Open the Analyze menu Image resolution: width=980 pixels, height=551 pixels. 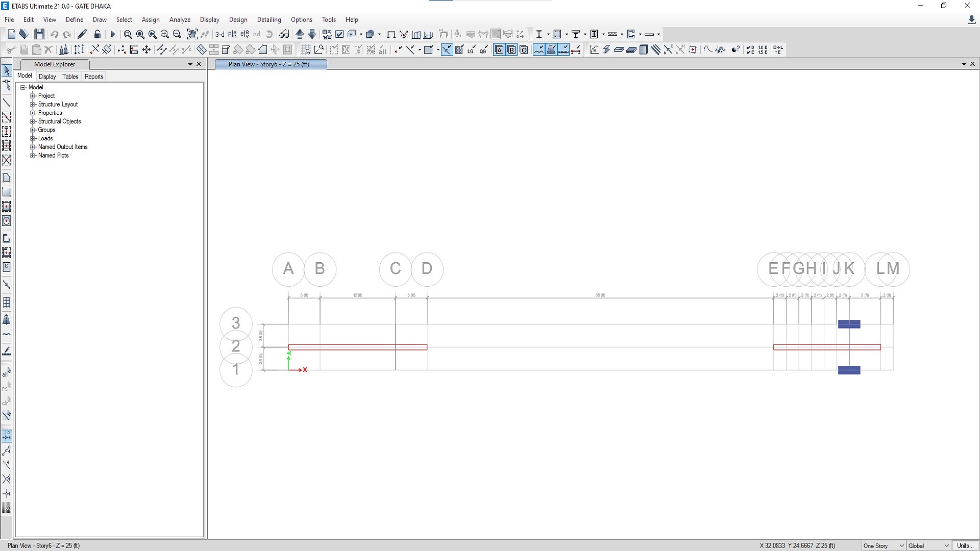180,19
